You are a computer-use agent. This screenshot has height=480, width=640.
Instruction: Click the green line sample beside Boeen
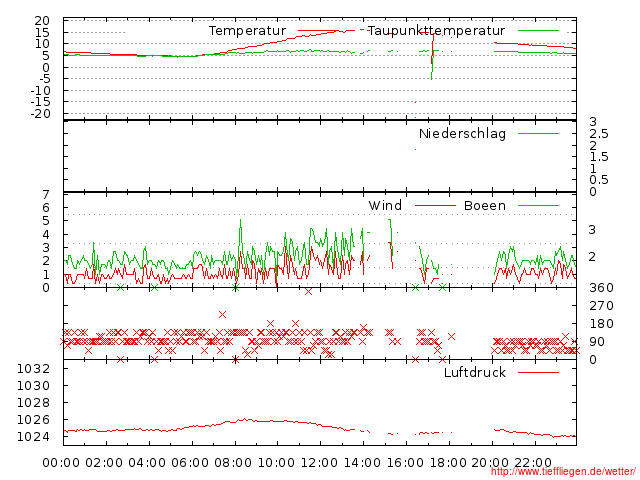[x=538, y=205]
